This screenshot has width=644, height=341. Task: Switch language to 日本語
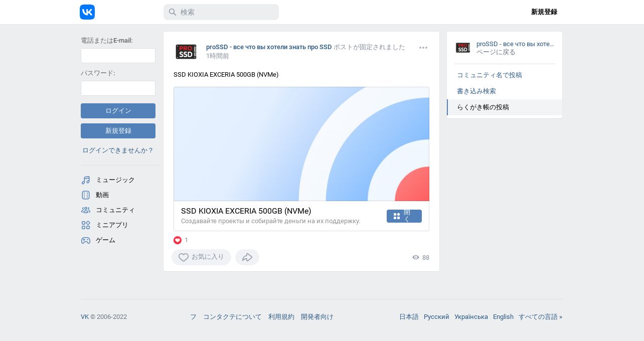[x=409, y=317]
